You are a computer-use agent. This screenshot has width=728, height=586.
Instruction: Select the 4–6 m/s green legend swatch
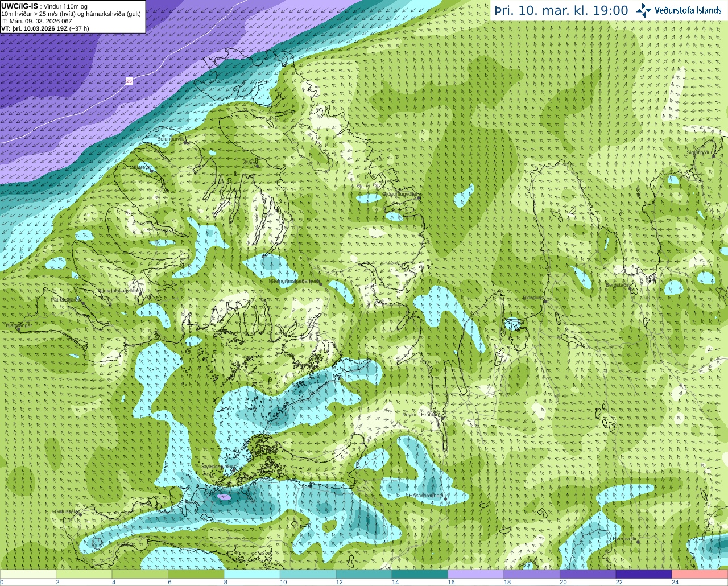[x=140, y=574]
